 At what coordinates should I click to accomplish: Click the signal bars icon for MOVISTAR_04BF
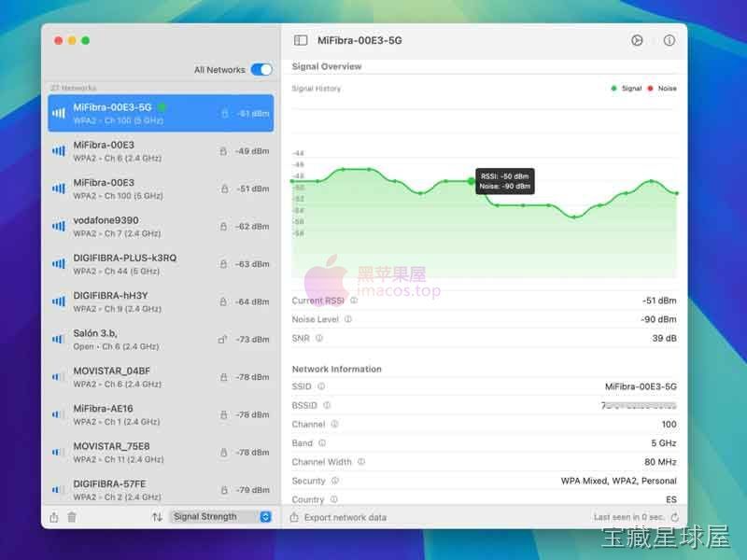pyautogui.click(x=59, y=377)
